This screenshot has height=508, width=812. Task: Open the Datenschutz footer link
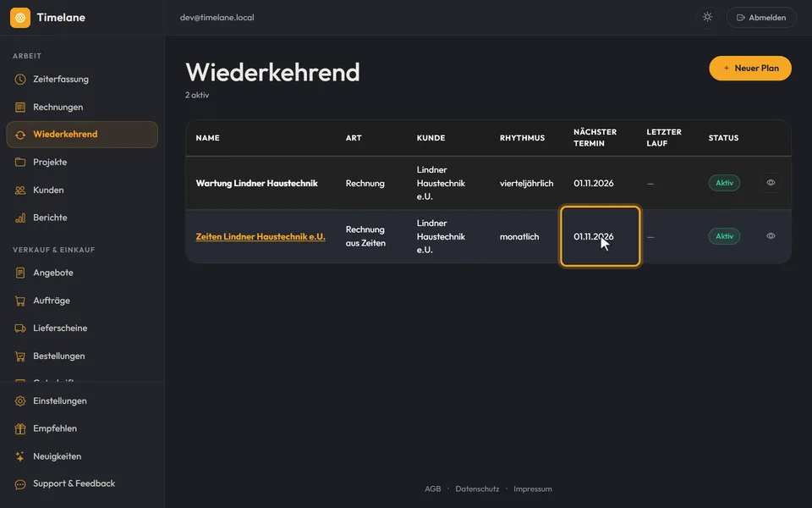477,489
